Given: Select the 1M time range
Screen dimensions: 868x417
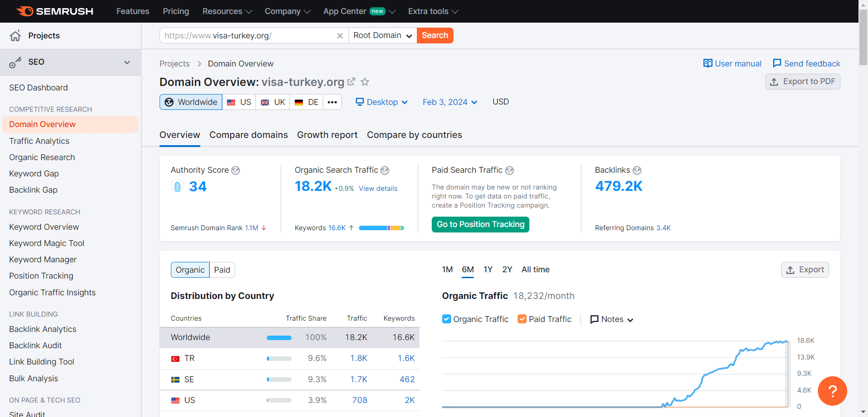Looking at the screenshot, I should [448, 270].
